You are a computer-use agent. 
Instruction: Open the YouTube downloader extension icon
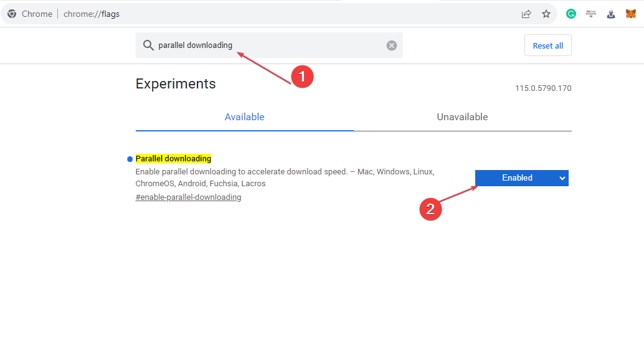pos(591,14)
